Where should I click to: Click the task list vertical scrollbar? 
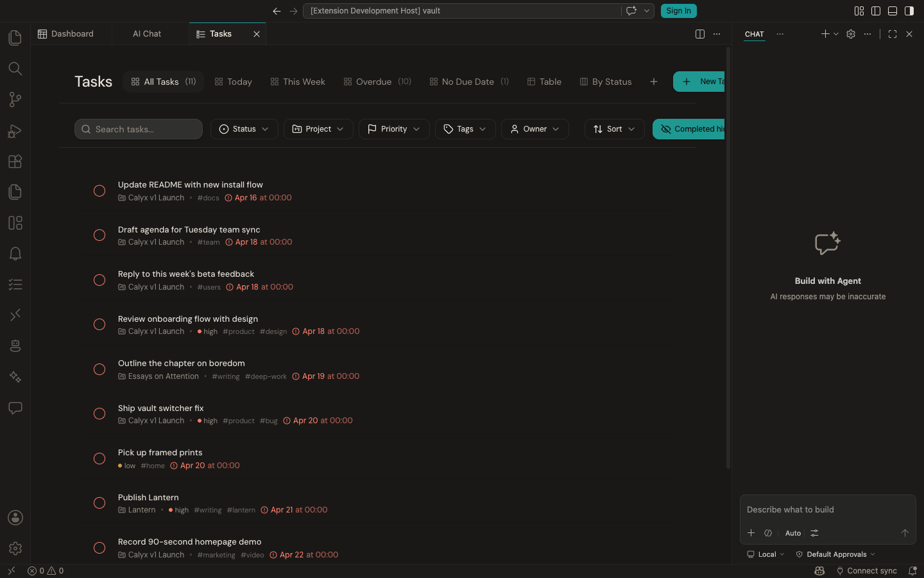728,257
